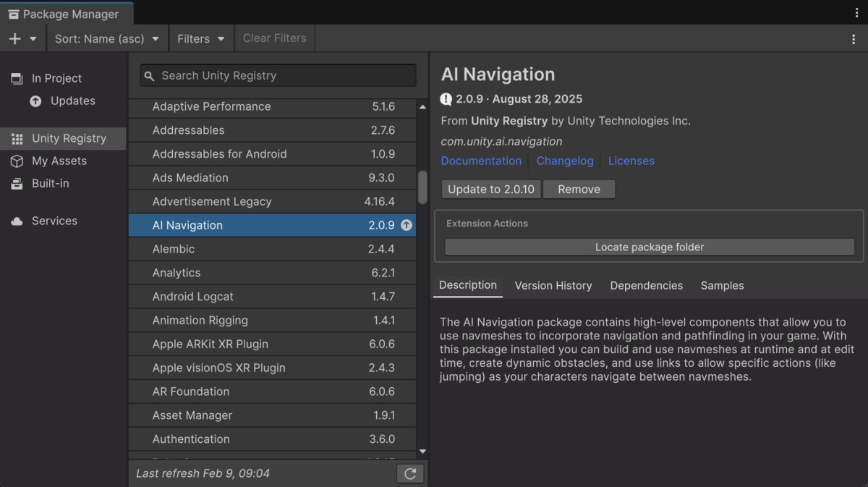The height and width of the screenshot is (487, 868).
Task: Refresh the package list
Action: click(410, 473)
